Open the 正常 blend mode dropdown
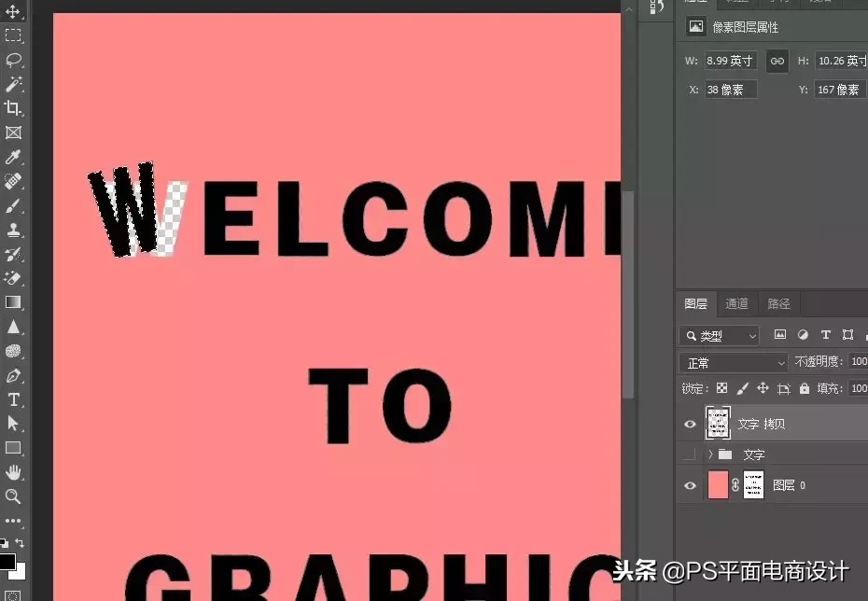Image resolution: width=868 pixels, height=601 pixels. pyautogui.click(x=734, y=362)
